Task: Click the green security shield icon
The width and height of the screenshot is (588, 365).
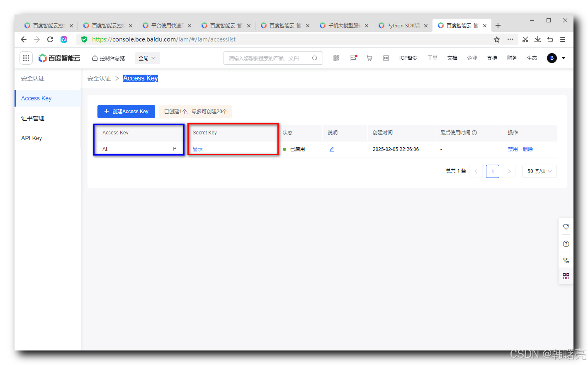Action: pyautogui.click(x=84, y=39)
